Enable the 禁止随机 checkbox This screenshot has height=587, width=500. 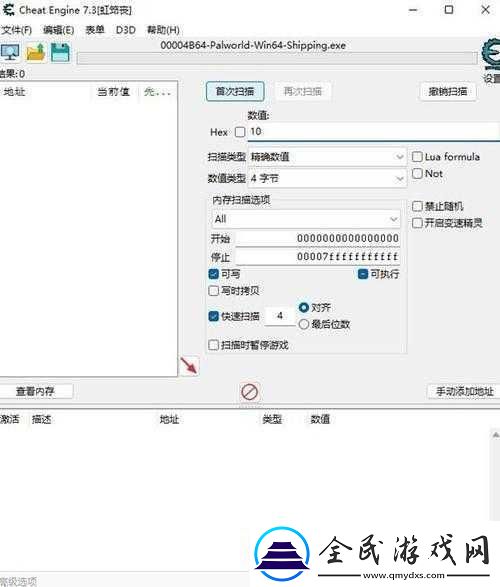point(417,206)
